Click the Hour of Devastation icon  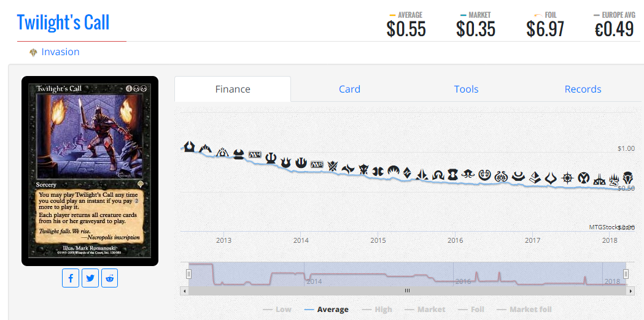point(550,178)
